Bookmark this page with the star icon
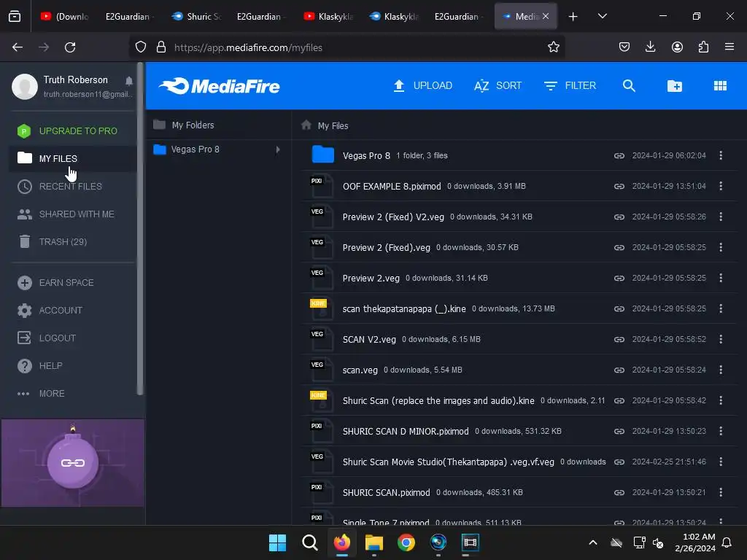747x560 pixels. point(553,47)
